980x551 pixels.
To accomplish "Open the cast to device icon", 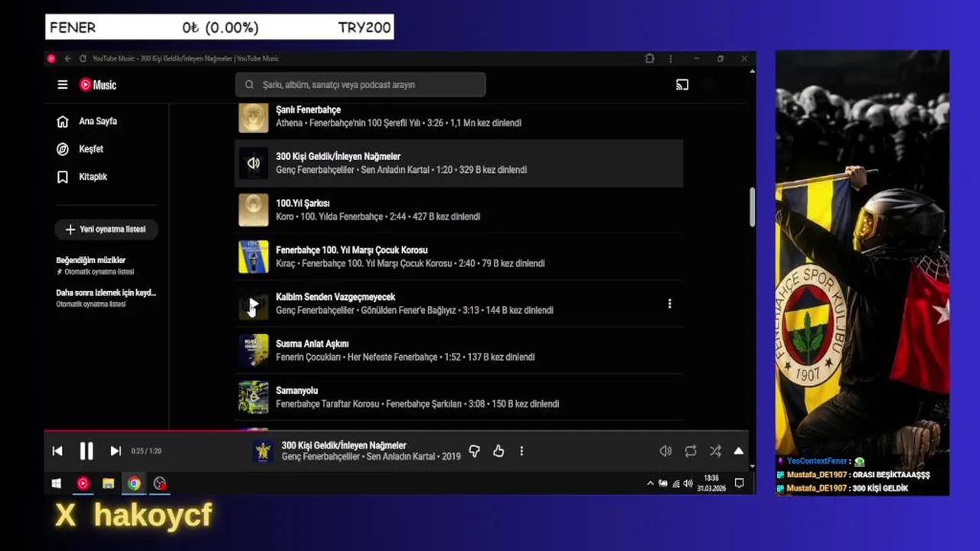I will 682,85.
